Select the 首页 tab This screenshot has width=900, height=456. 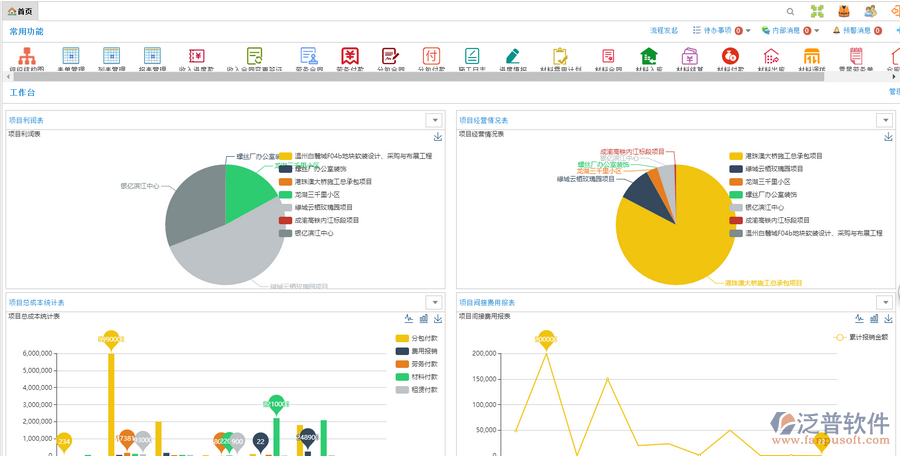pos(22,11)
